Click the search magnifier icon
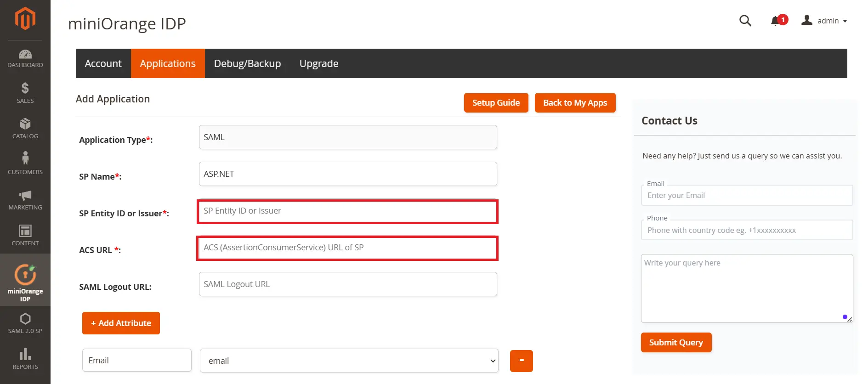This screenshot has width=868, height=384. 745,21
